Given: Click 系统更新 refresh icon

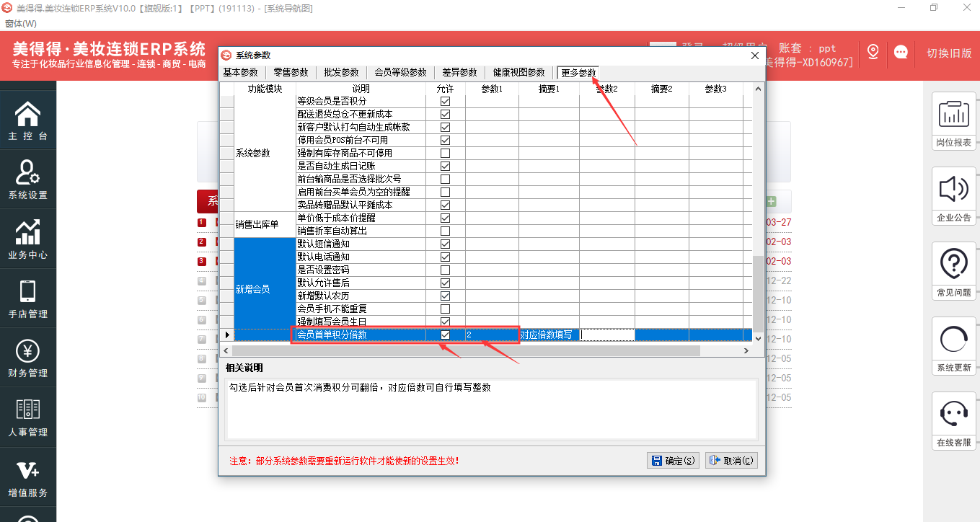Looking at the screenshot, I should click(953, 347).
